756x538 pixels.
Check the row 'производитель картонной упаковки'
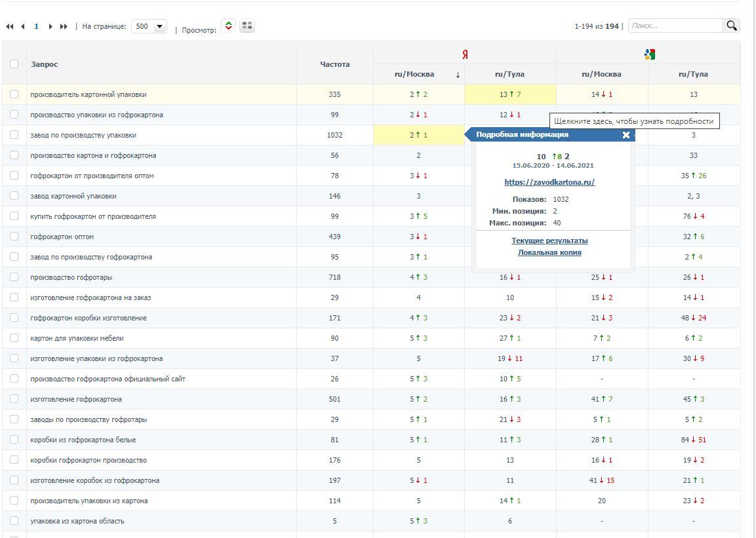click(x=14, y=94)
